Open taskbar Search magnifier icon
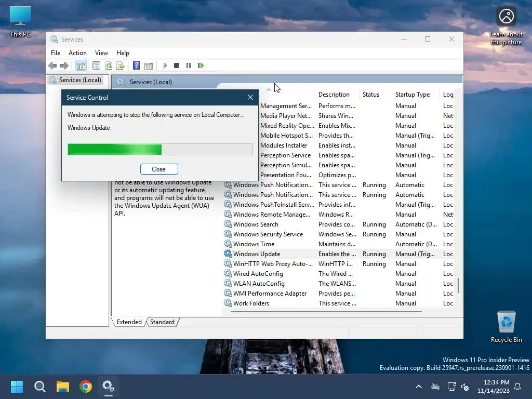This screenshot has width=532, height=399. tap(39, 387)
